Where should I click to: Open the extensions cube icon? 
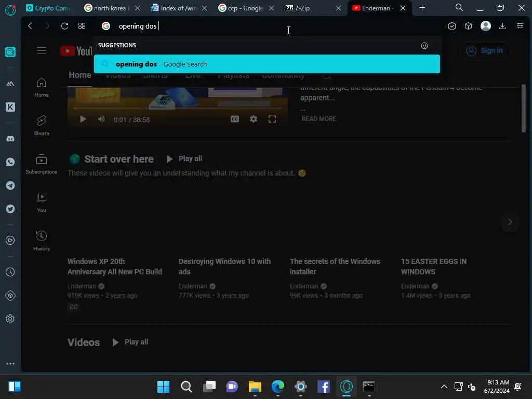click(x=468, y=26)
